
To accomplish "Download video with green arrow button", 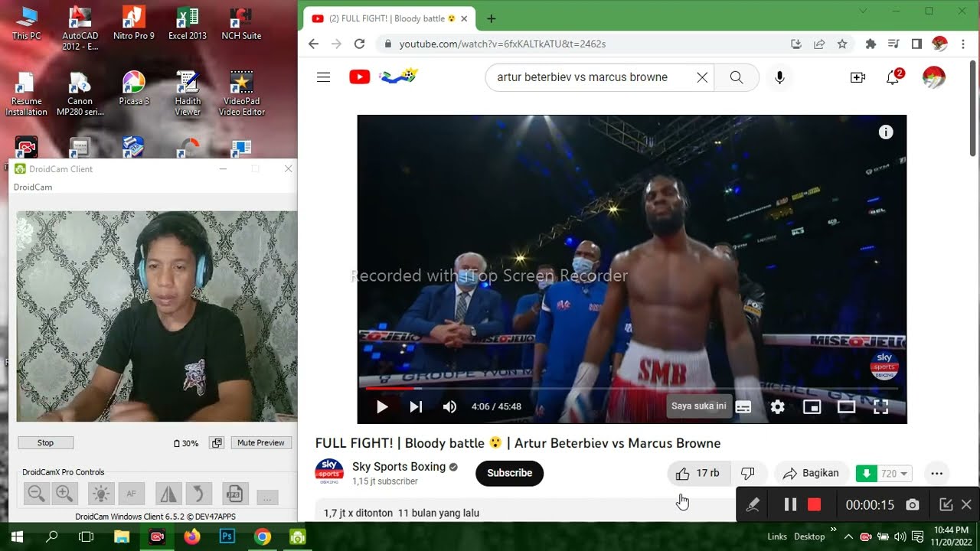I will (x=866, y=474).
